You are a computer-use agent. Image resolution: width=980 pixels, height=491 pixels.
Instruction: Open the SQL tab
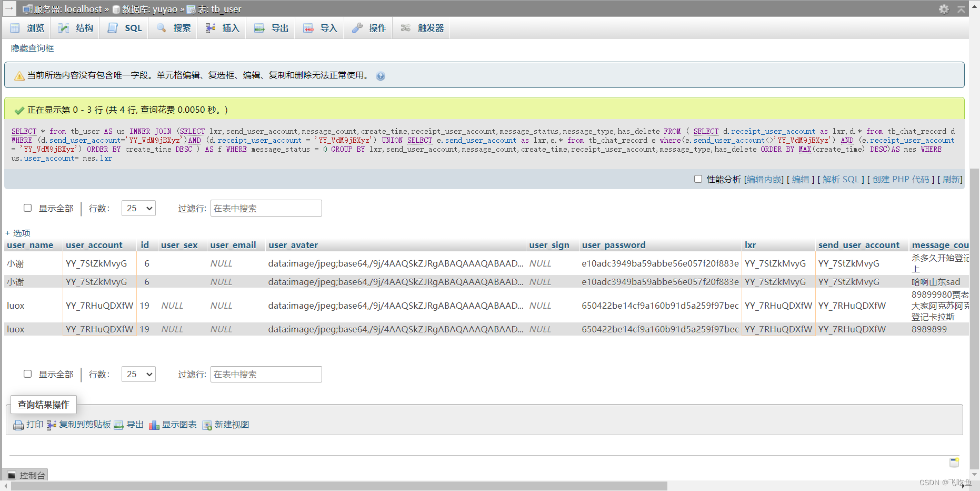point(125,28)
